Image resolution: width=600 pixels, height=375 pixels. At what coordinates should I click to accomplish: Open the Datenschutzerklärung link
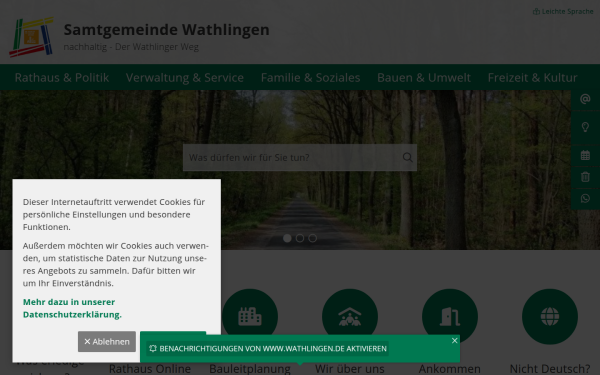pos(72,308)
